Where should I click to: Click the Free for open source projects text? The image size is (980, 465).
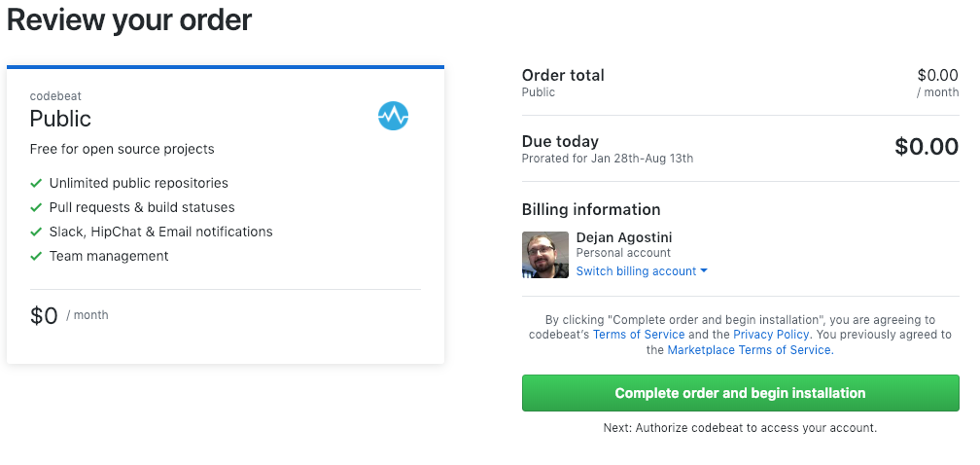click(x=122, y=149)
